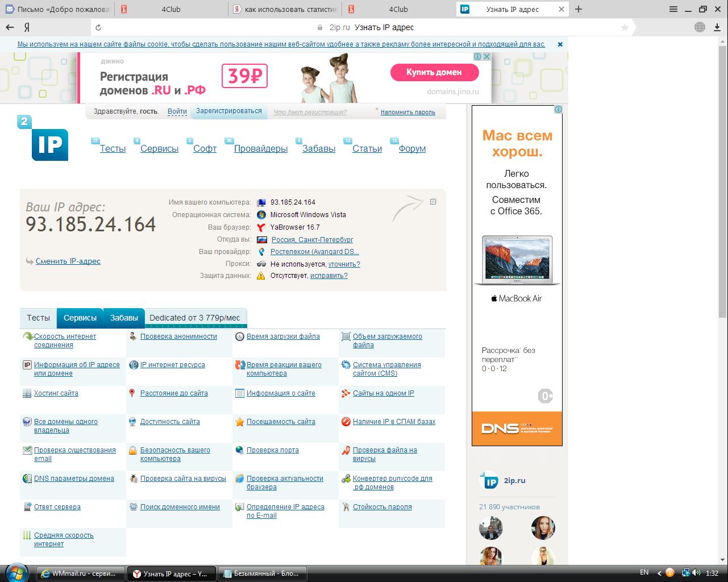Screen dimensions: 728x582
Task: Dismiss the cookie notice bar
Action: pos(560,44)
